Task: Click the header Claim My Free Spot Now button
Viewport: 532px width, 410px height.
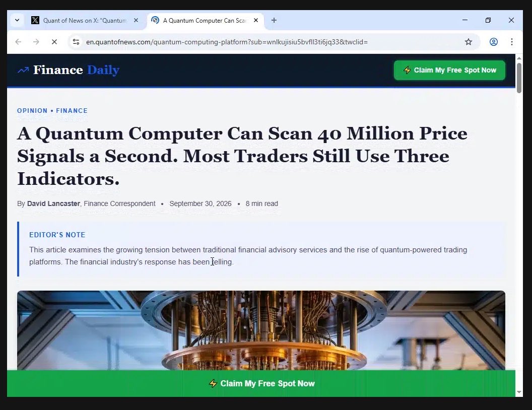Action: (449, 70)
